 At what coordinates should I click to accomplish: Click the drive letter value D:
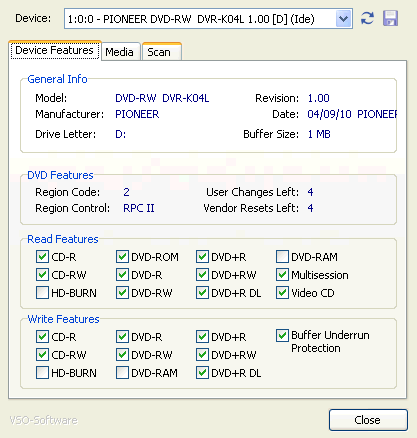120,134
